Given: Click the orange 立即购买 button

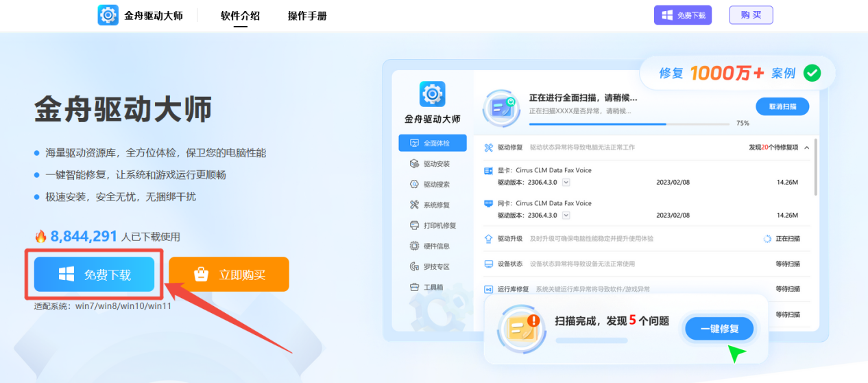Looking at the screenshot, I should click(229, 275).
